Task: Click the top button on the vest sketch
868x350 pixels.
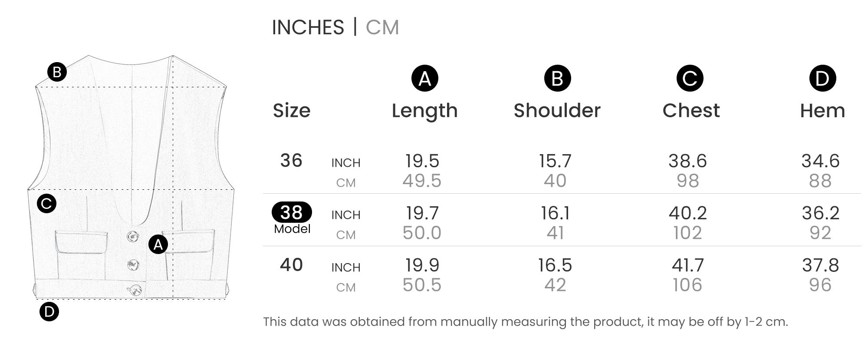Action: (x=132, y=236)
